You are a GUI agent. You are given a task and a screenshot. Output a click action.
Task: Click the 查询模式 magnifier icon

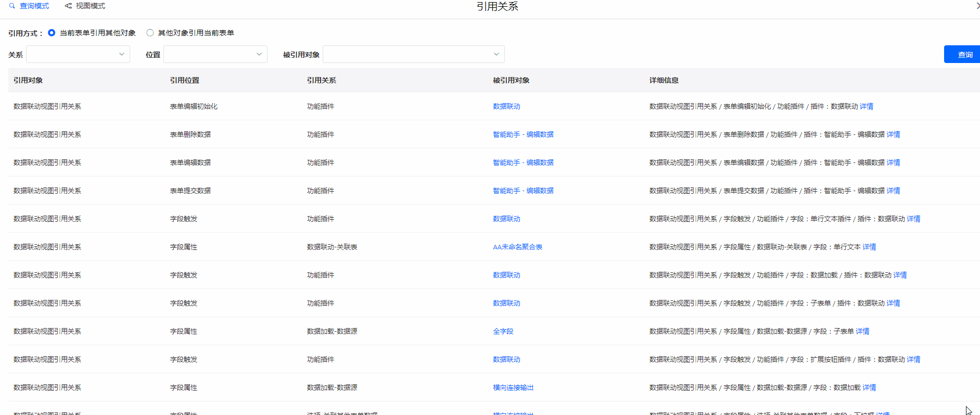(12, 6)
